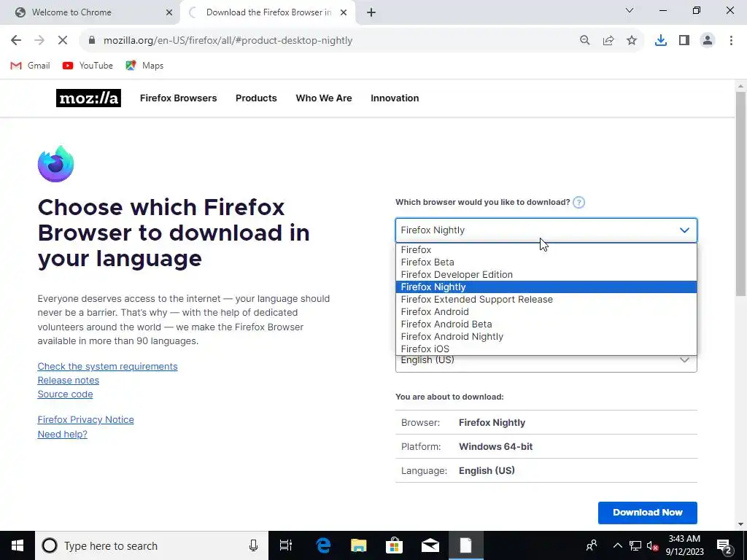The width and height of the screenshot is (747, 560).
Task: Switch to the Download the Firefox Browser tab
Action: click(268, 12)
